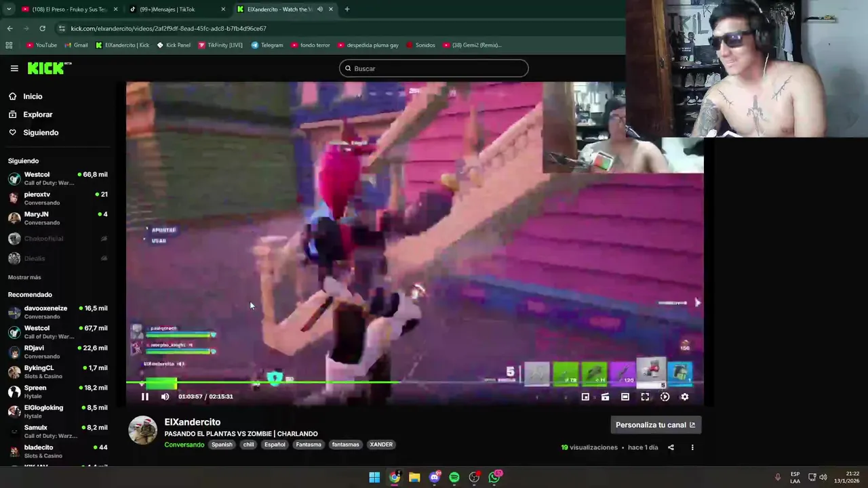The height and width of the screenshot is (488, 868).
Task: Open recommended channel BykingCL
Action: tap(58, 371)
